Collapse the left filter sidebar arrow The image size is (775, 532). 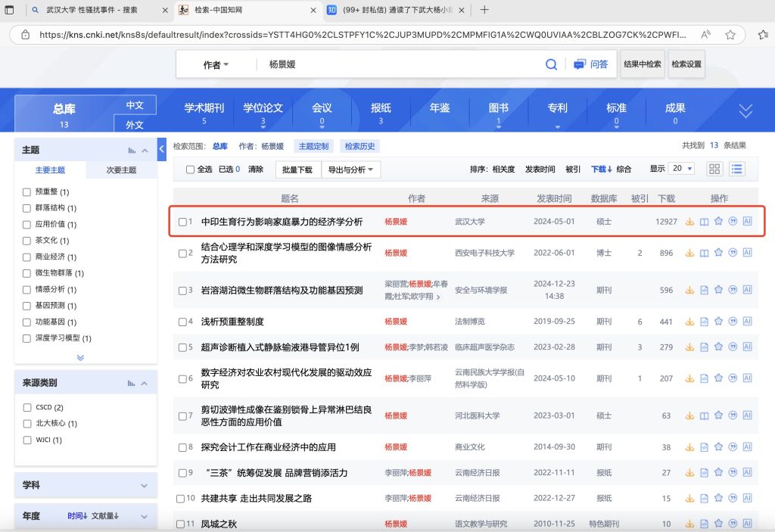pos(162,149)
